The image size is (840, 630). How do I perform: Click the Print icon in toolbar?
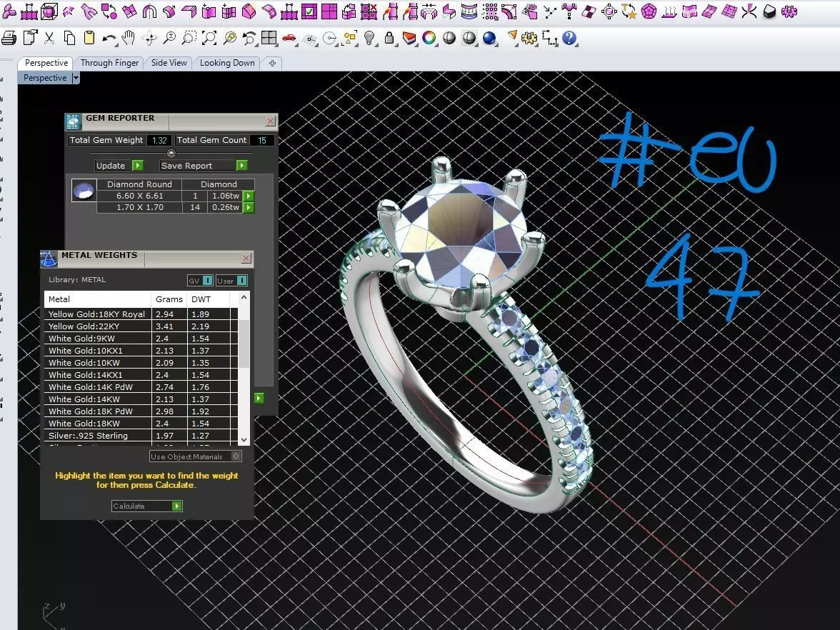pyautogui.click(x=9, y=37)
